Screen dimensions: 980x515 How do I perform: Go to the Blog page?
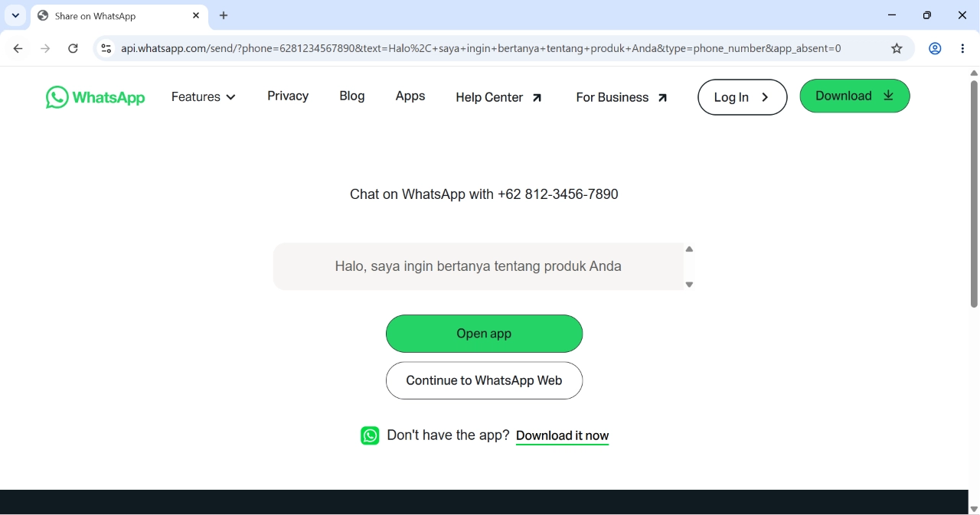[352, 96]
